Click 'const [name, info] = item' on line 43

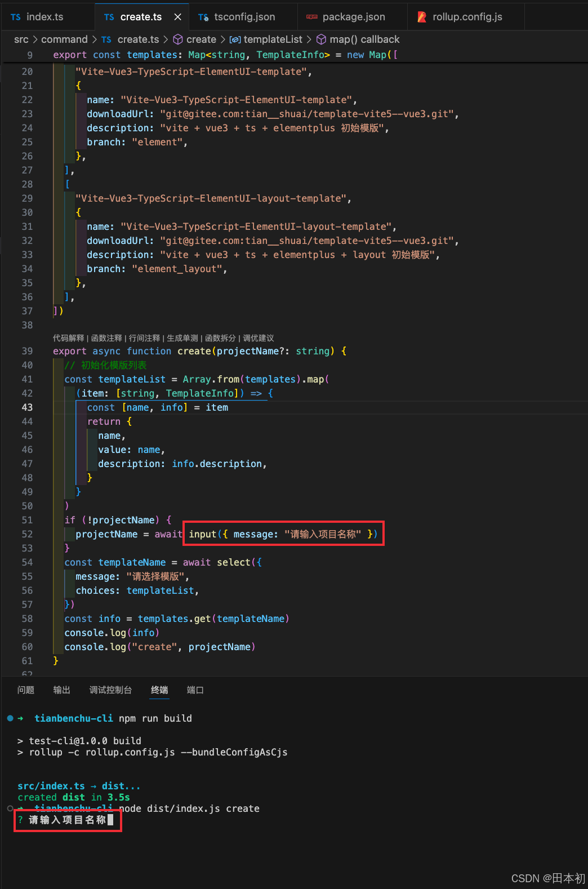click(x=158, y=407)
